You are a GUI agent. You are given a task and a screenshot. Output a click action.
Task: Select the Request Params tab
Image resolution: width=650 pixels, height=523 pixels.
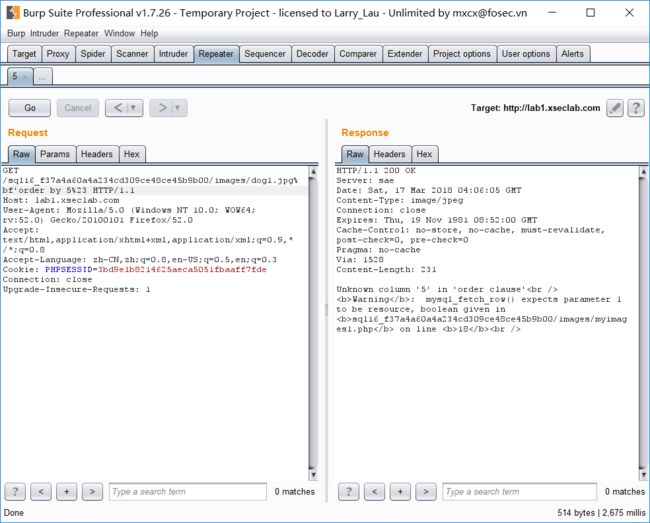point(55,154)
